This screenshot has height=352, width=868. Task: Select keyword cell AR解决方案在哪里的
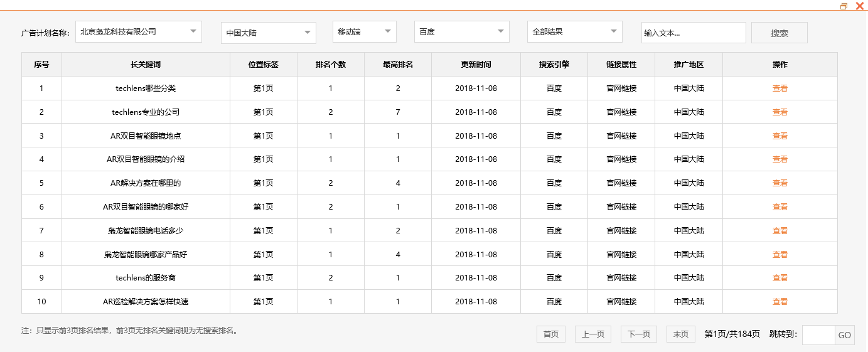tap(146, 183)
